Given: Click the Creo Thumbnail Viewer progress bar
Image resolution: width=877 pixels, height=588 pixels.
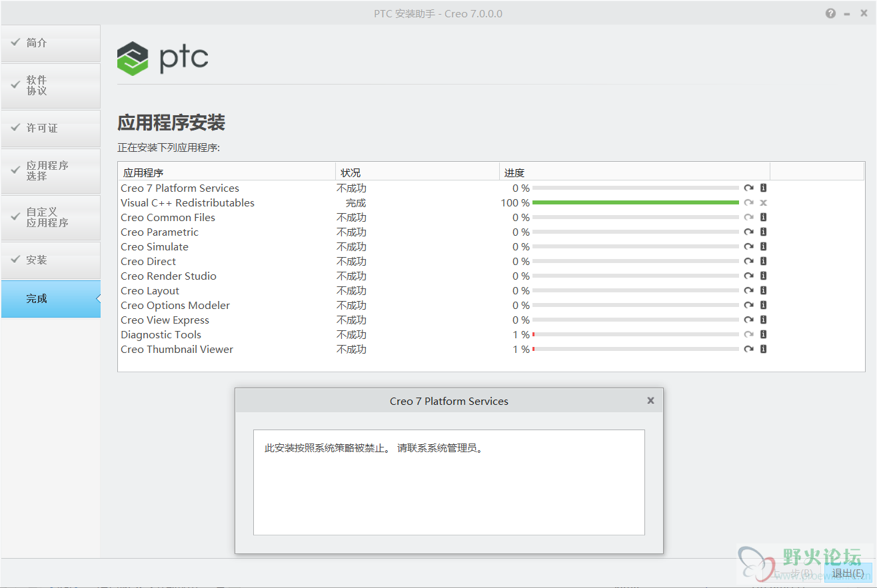Looking at the screenshot, I should [x=636, y=349].
